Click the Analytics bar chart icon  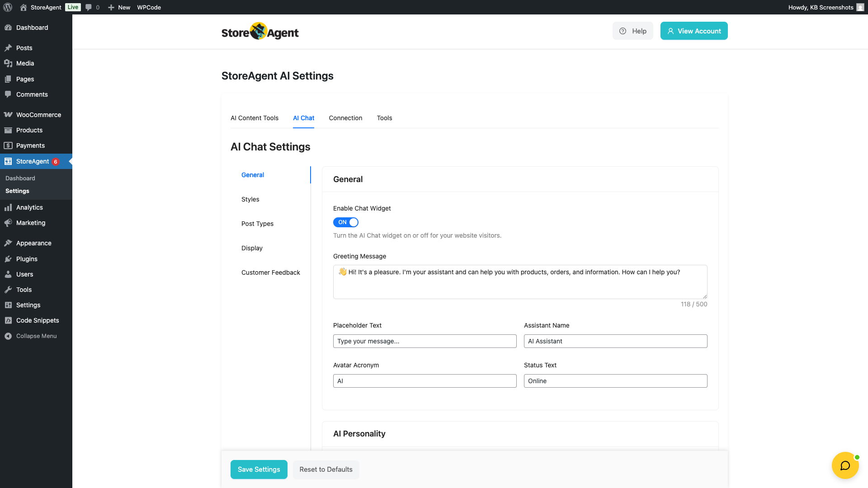[8, 207]
